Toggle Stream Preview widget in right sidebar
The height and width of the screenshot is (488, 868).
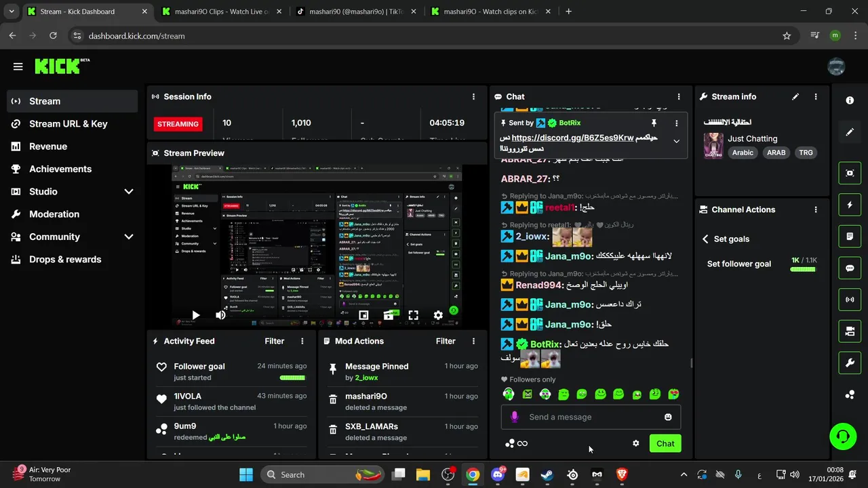tap(850, 173)
